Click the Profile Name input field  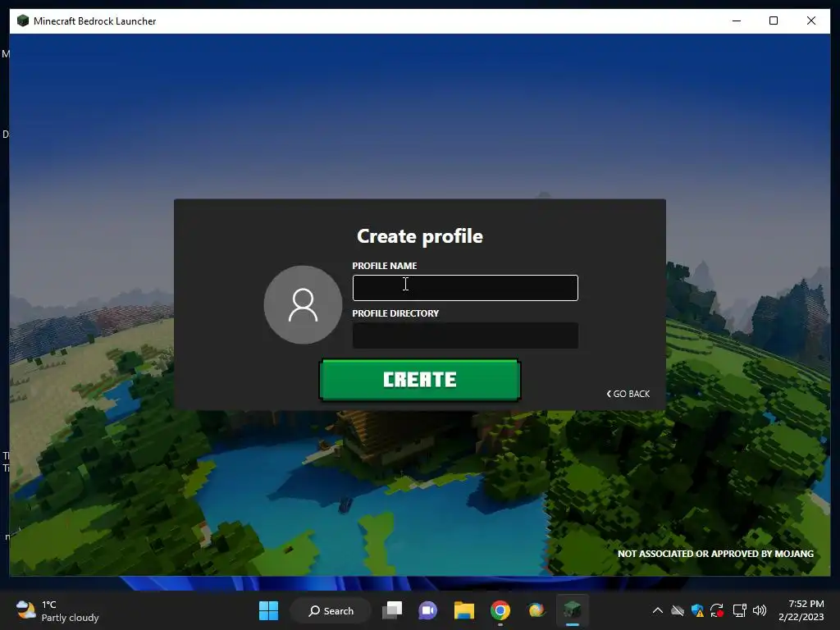(x=465, y=288)
